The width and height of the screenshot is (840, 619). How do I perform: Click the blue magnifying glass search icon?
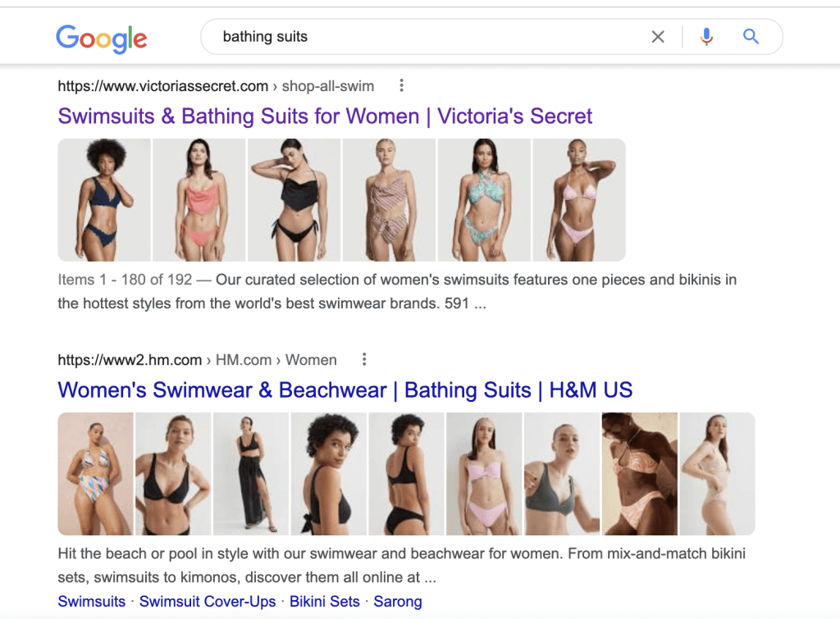pos(751,36)
